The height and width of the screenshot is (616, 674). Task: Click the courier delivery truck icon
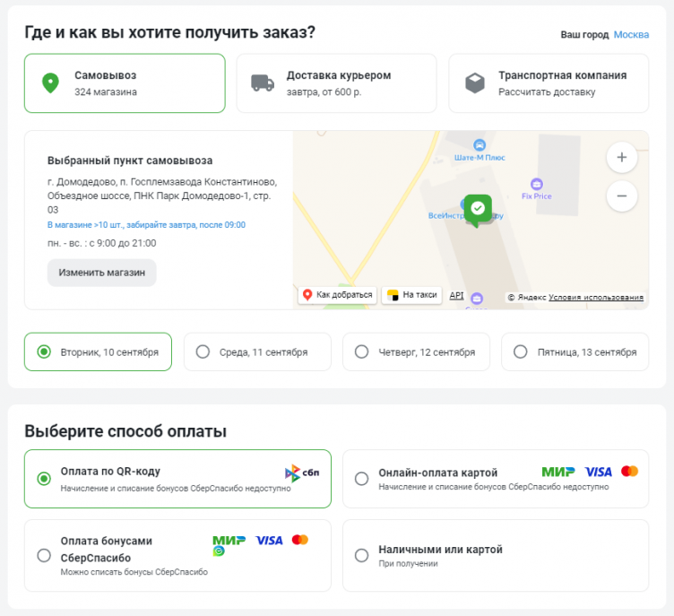pos(263,83)
